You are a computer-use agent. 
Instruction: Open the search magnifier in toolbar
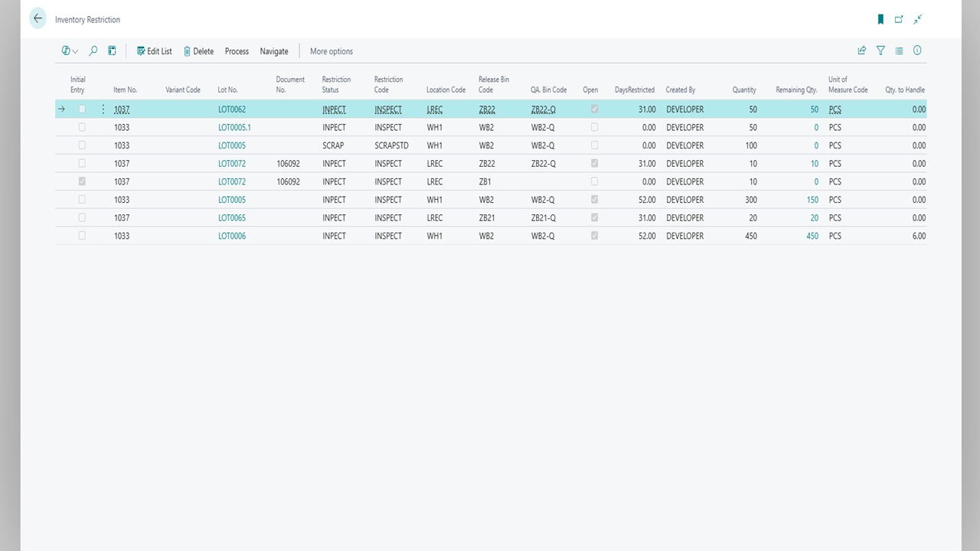93,51
